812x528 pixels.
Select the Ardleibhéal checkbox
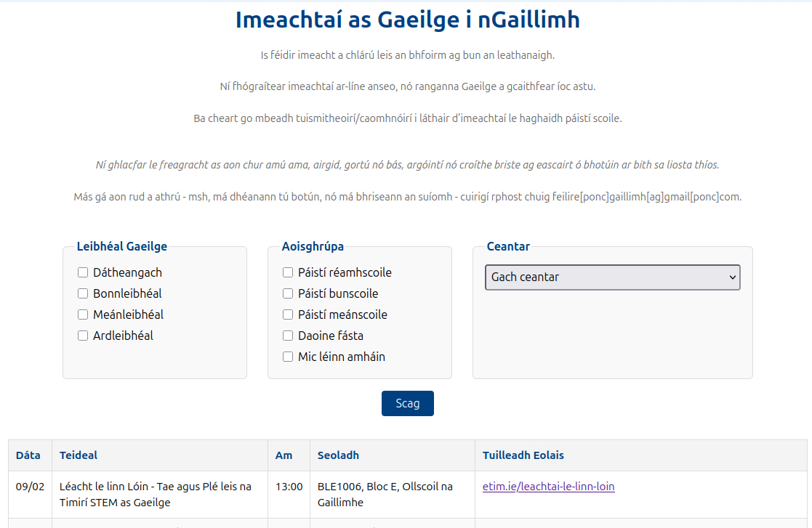pyautogui.click(x=83, y=336)
